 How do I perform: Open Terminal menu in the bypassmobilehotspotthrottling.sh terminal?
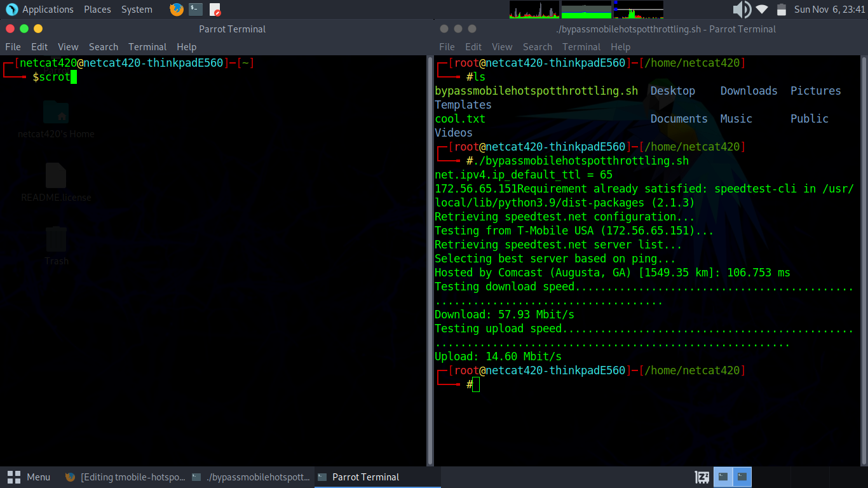coord(581,47)
